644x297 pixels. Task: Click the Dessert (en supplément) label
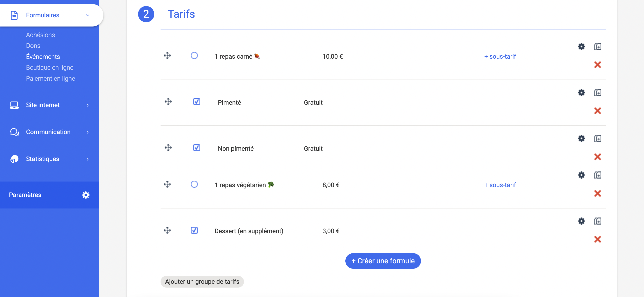[x=249, y=231]
